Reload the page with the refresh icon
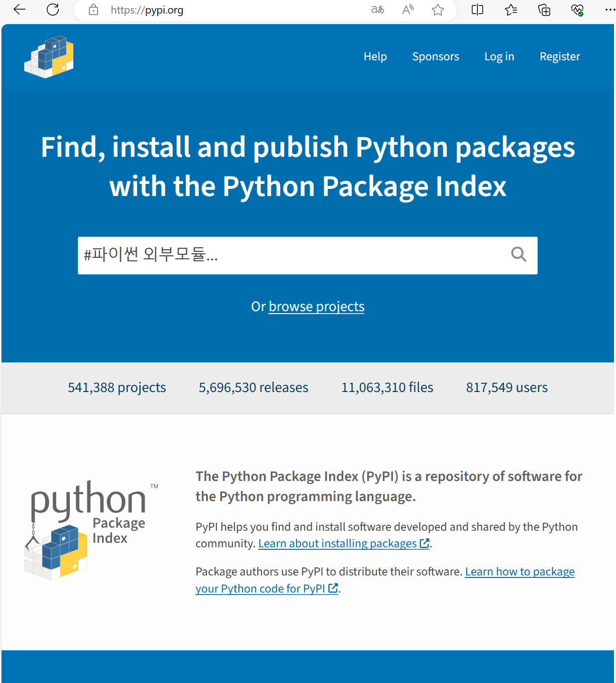 click(53, 10)
